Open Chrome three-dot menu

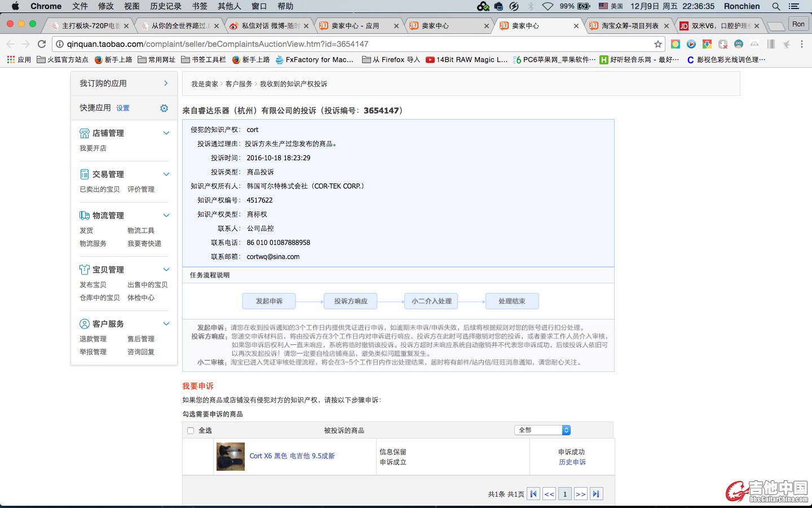point(802,44)
